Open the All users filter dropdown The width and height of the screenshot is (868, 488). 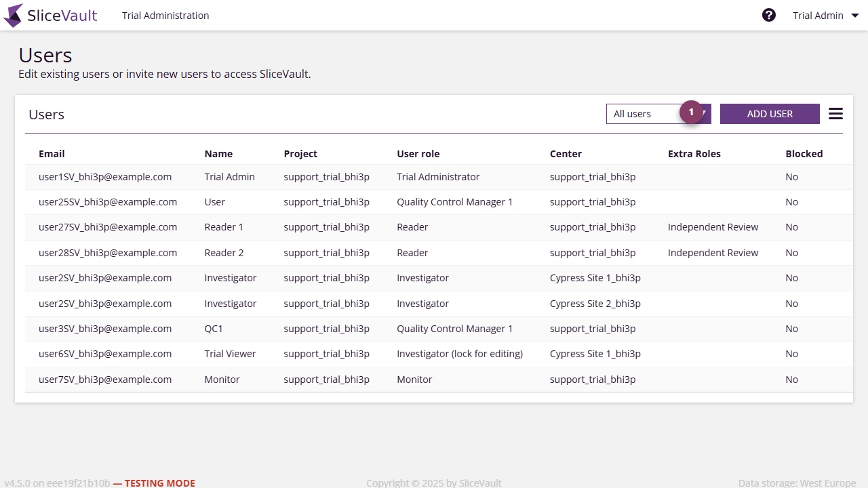click(658, 114)
